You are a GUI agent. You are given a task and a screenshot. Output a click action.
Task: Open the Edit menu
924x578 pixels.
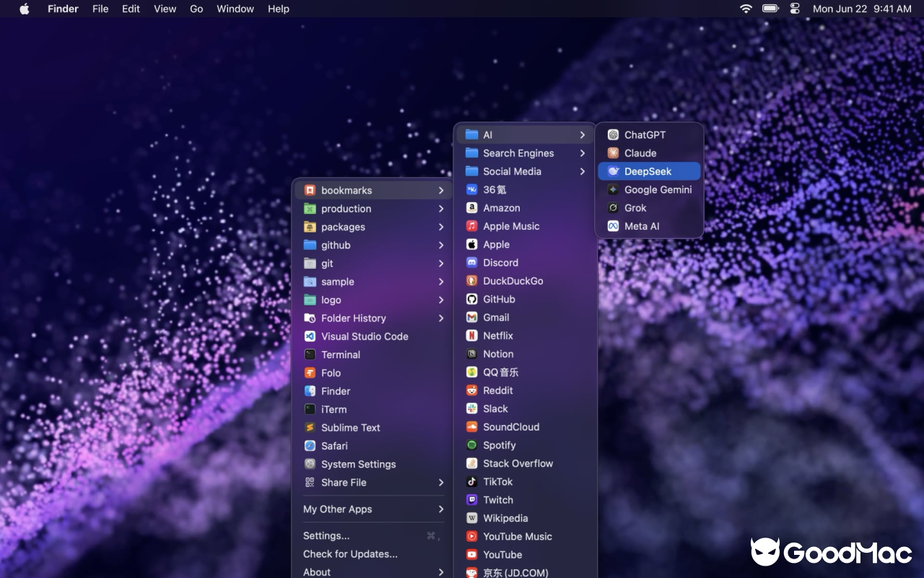point(131,9)
